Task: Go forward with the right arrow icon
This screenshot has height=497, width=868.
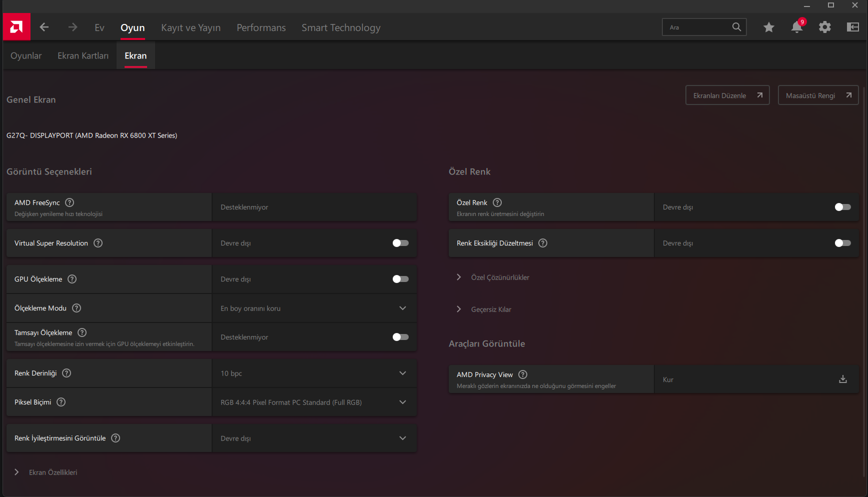Action: (73, 27)
